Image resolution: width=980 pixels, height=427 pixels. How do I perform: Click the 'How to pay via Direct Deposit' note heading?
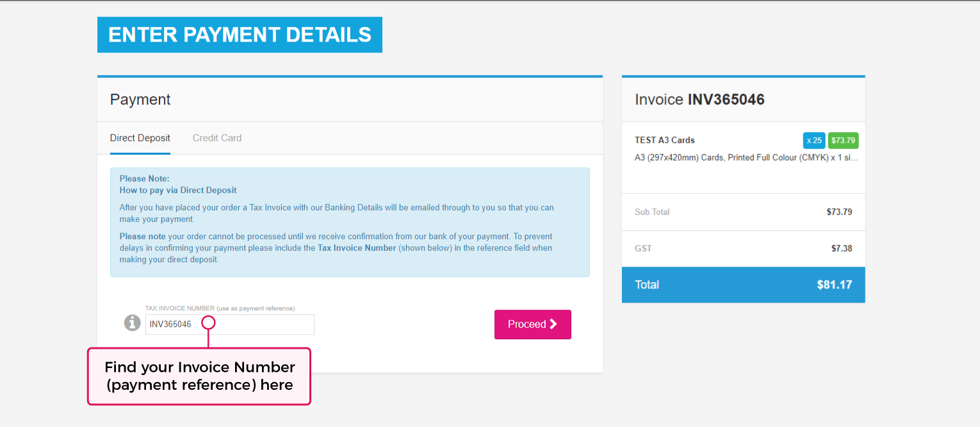tap(178, 190)
